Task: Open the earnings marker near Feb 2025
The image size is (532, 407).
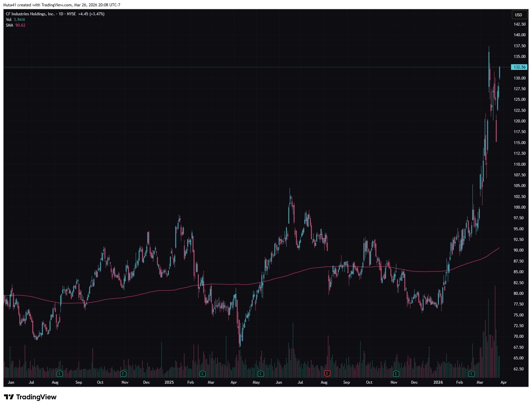Action: point(202,373)
